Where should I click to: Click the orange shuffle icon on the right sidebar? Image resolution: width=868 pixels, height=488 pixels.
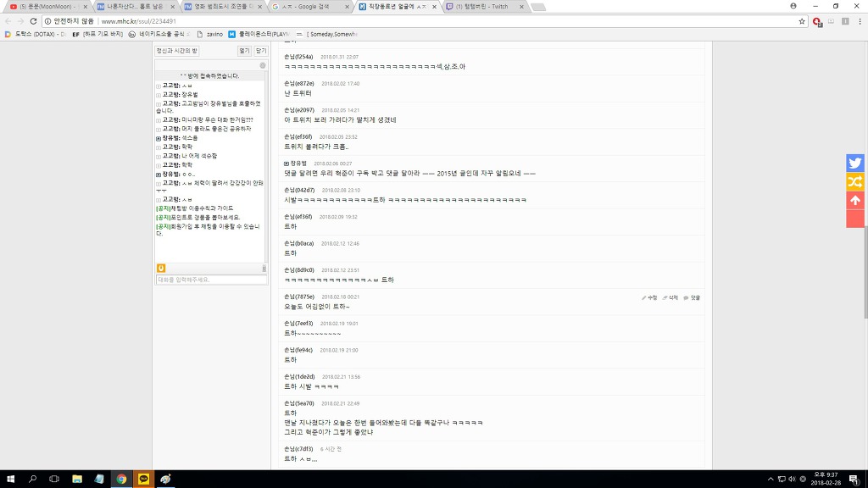coord(855,181)
